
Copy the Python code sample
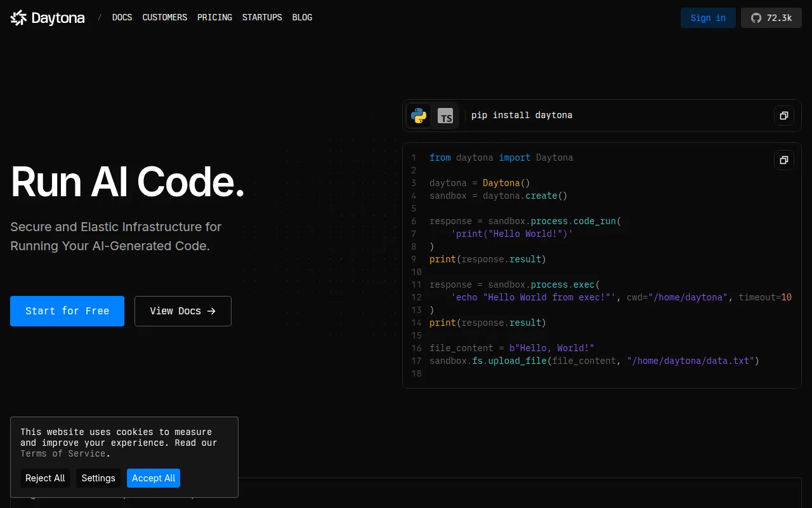[x=784, y=160]
